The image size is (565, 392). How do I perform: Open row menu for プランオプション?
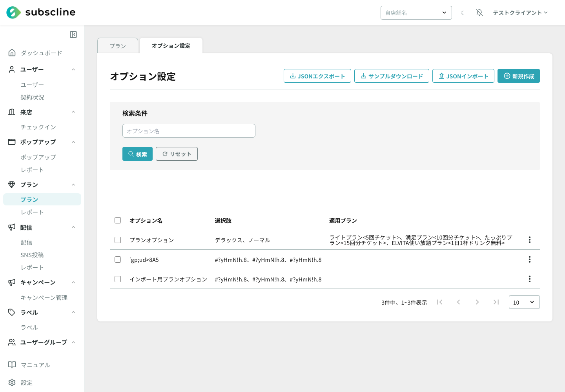tap(530, 240)
